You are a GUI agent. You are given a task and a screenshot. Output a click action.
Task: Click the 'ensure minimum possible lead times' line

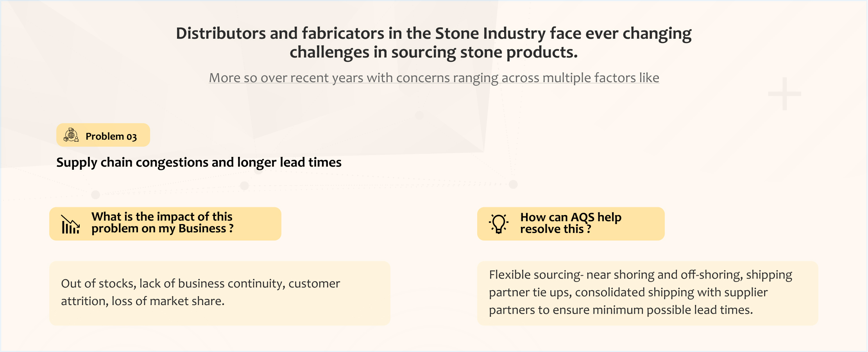[x=621, y=310]
